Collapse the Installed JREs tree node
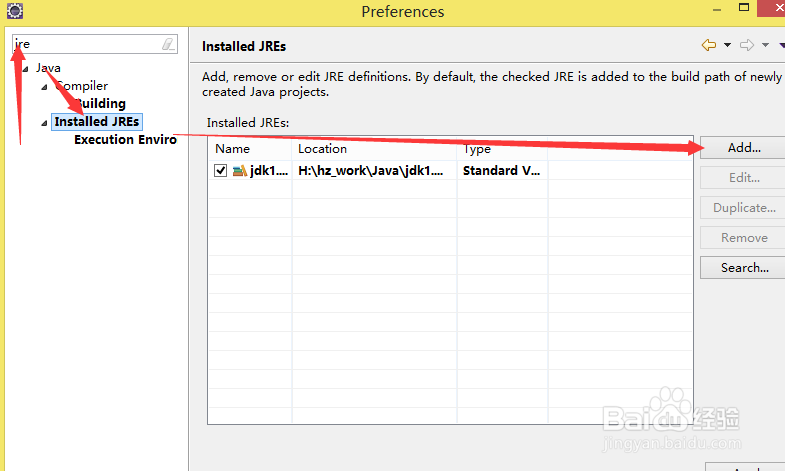 [44, 122]
